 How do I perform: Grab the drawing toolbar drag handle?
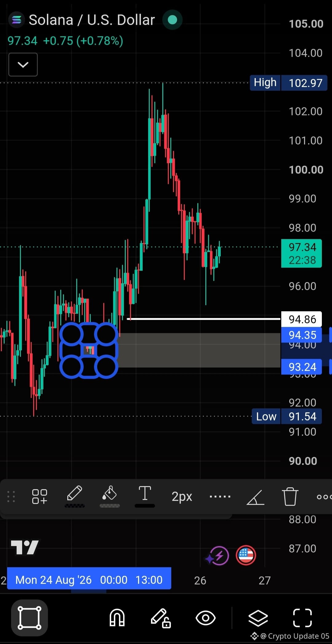11,497
